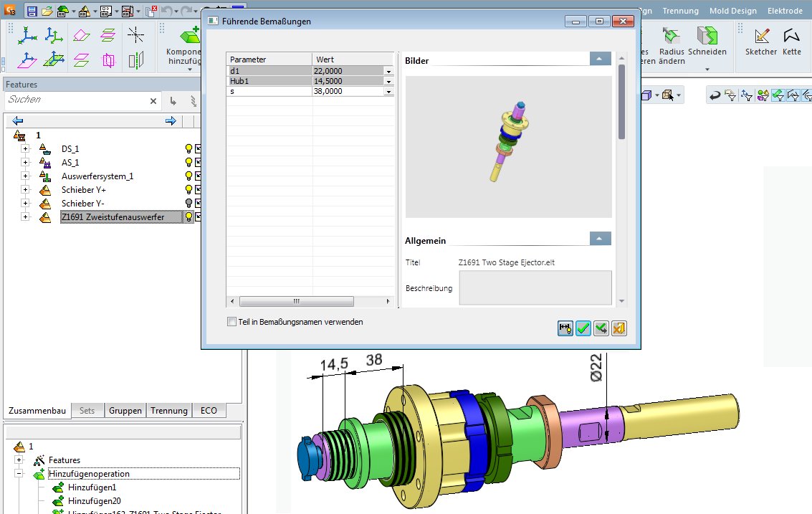Click the close-all-documents icon with red X

(x=151, y=11)
